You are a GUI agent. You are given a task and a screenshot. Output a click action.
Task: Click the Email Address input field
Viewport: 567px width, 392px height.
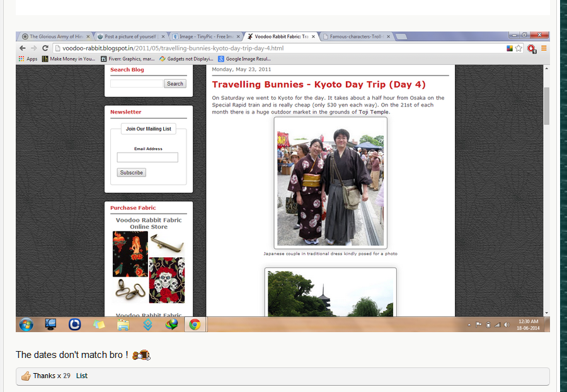(x=147, y=158)
